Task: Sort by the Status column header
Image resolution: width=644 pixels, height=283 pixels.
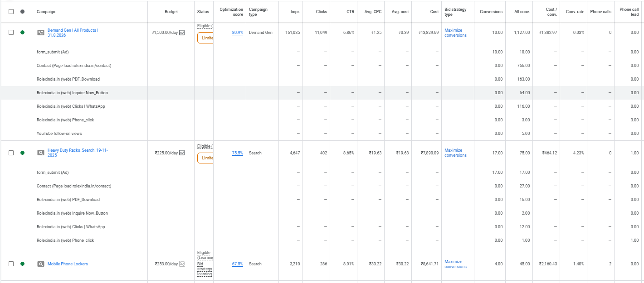Action: 203,12
